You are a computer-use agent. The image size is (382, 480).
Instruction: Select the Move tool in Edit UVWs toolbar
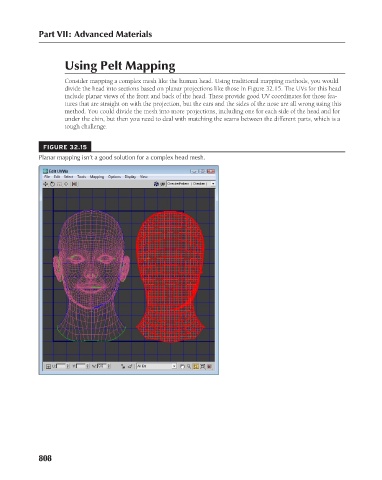[46, 184]
